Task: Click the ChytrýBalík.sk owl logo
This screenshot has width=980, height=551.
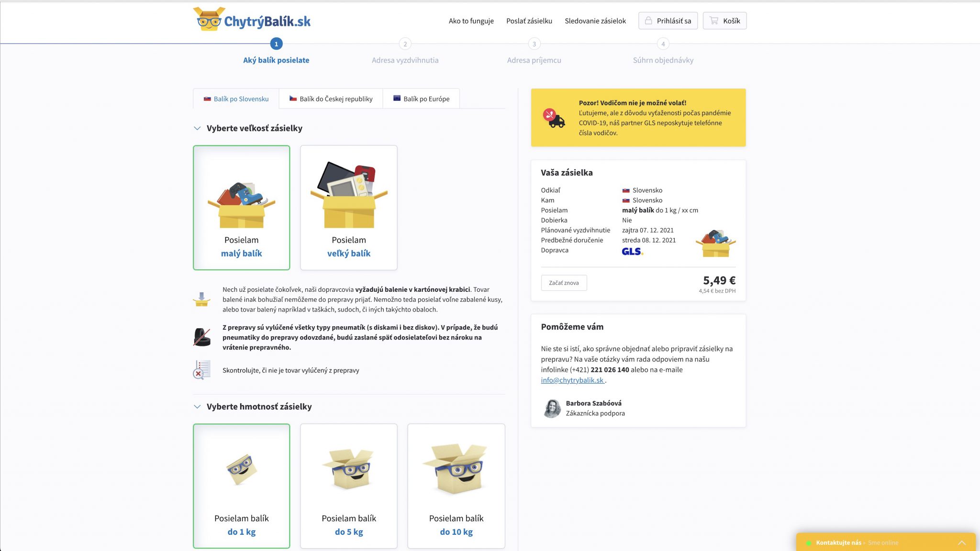Action: 209,19
